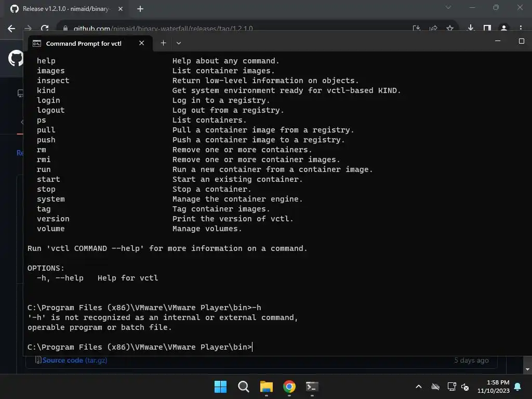Open clock showing 1:58 PM
Viewport: 532px width, 399px height.
pyautogui.click(x=494, y=387)
